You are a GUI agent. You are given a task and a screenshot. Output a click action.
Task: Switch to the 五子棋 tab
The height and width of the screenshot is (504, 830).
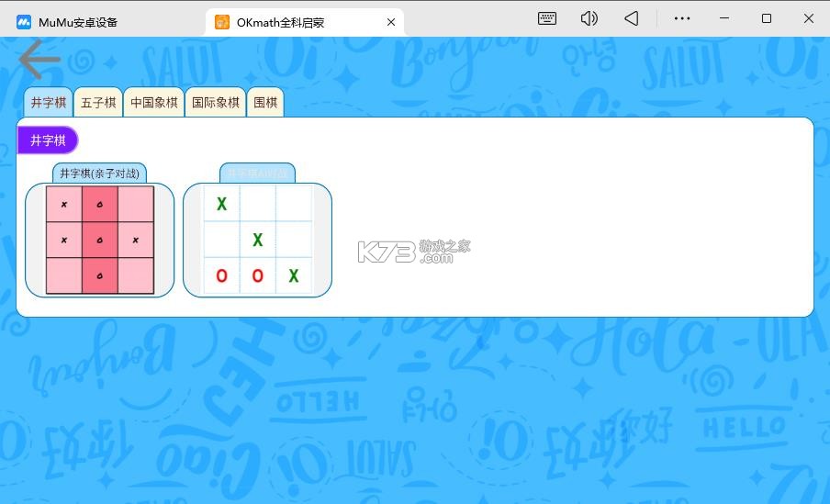coord(98,102)
